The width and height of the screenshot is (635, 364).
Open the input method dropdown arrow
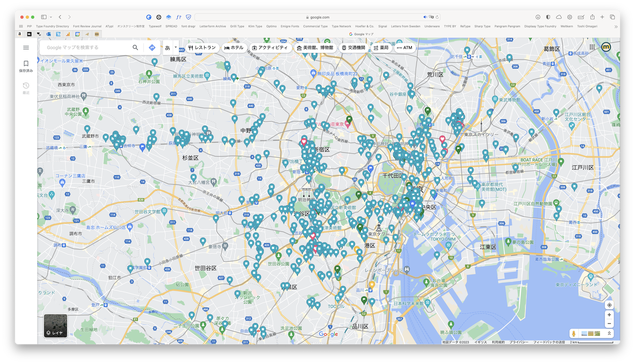click(175, 47)
